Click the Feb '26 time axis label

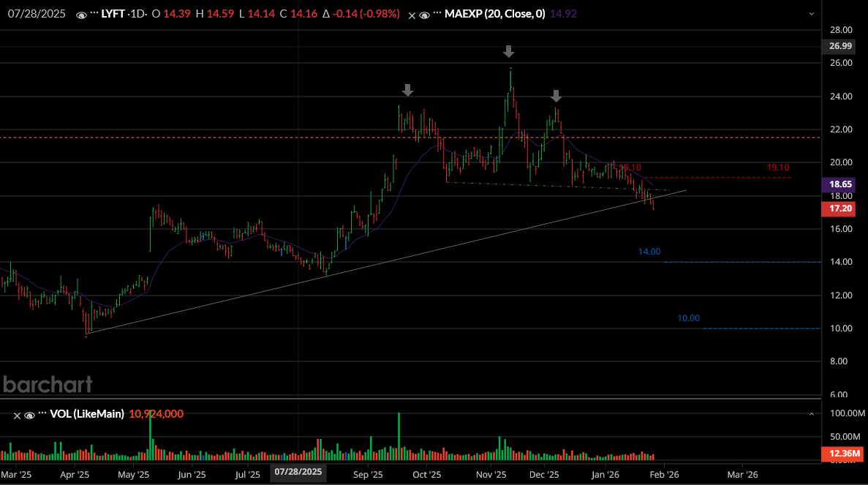point(664,475)
